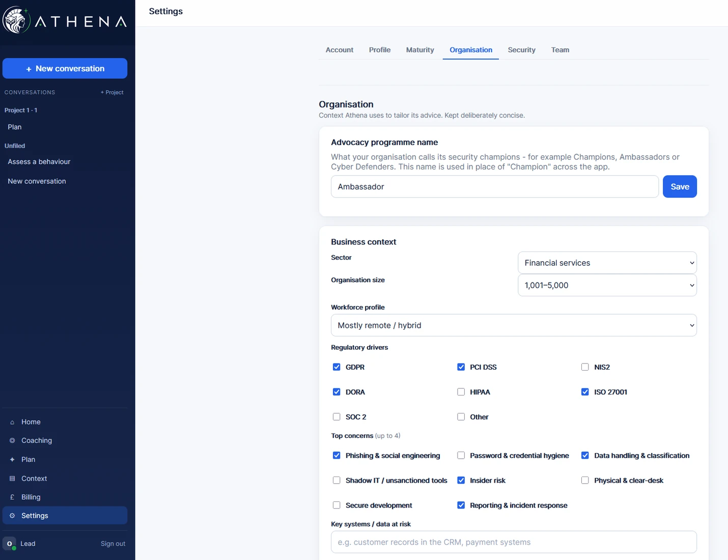The height and width of the screenshot is (560, 728).
Task: Check Shadow IT / unsanctioned tools
Action: 337,481
